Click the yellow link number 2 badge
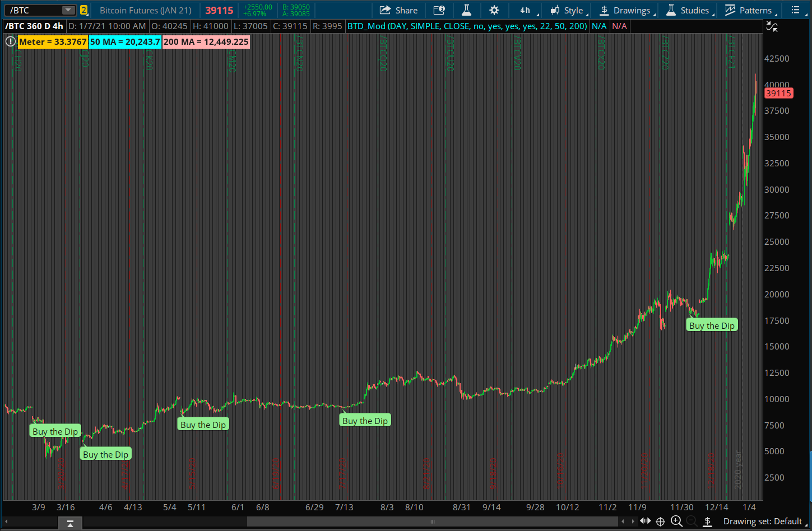 83,10
